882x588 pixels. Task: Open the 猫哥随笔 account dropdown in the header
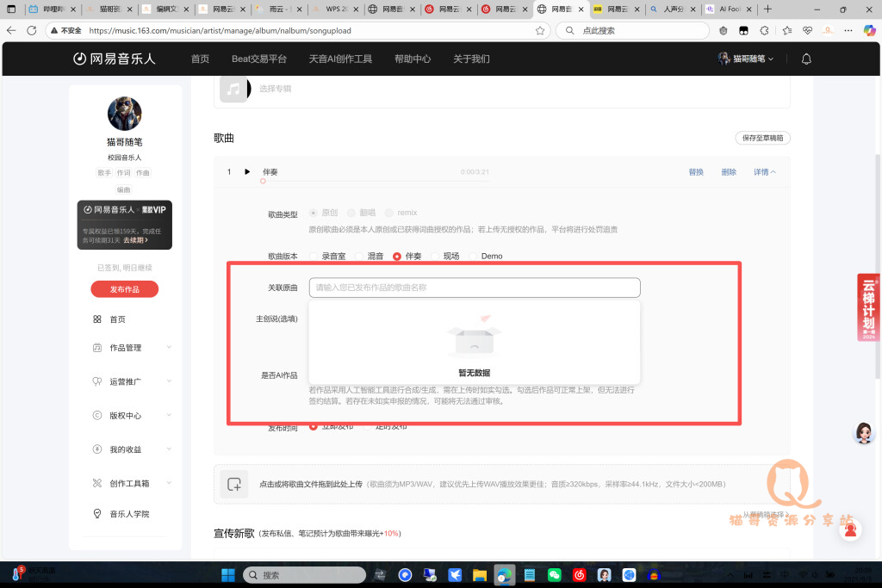pyautogui.click(x=746, y=59)
